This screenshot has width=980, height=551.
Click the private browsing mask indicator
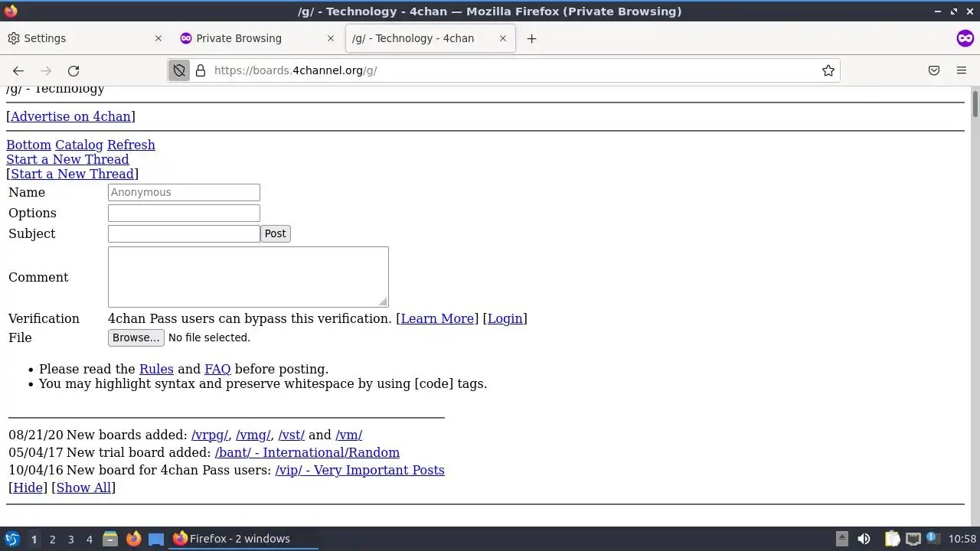(965, 38)
